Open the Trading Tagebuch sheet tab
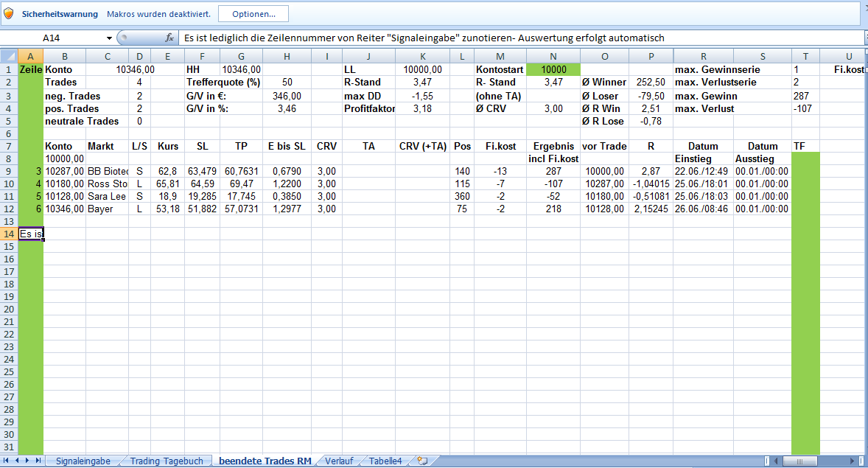 166,461
